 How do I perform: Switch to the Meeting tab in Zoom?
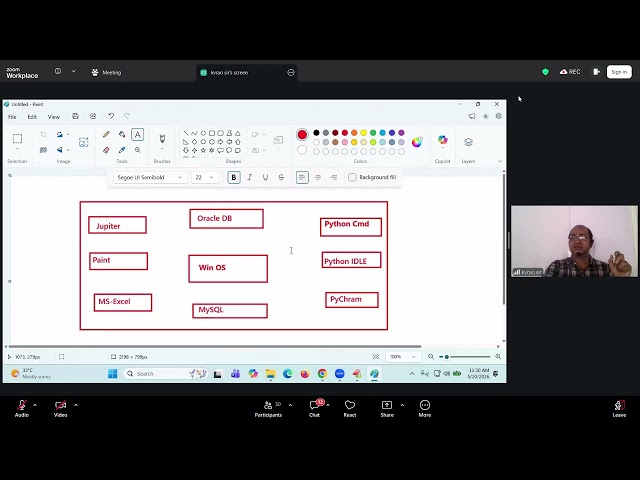tap(107, 72)
